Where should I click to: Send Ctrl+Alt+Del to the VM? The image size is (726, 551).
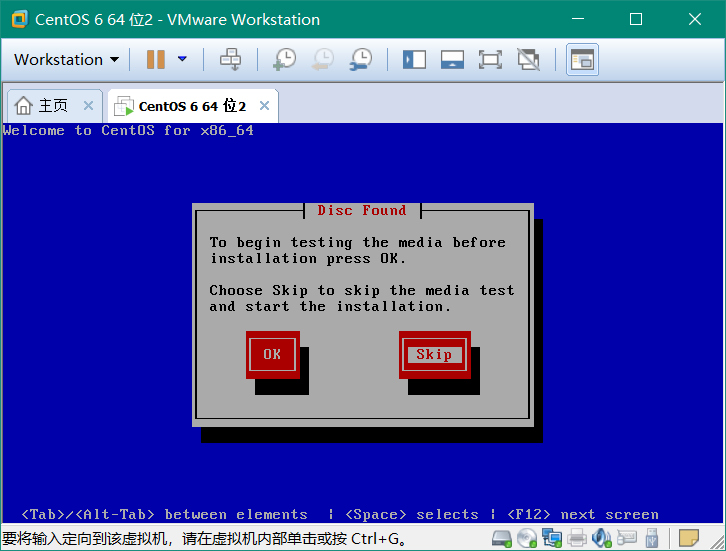[x=230, y=59]
